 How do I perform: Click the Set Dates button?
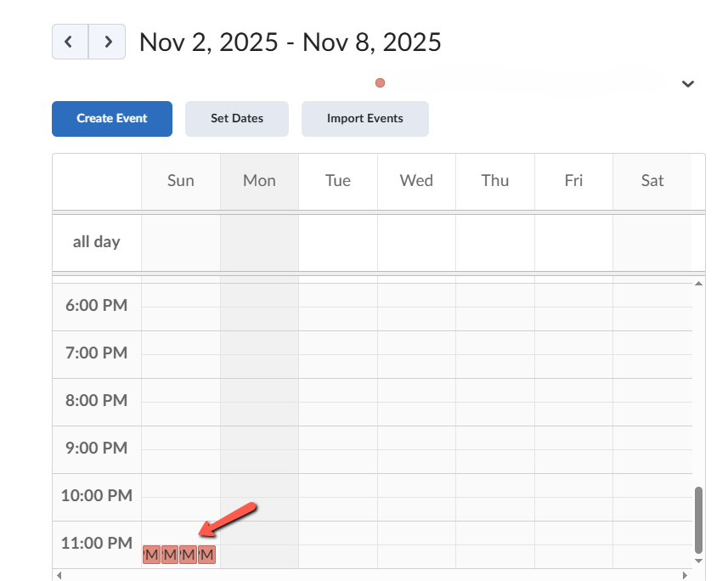(236, 119)
